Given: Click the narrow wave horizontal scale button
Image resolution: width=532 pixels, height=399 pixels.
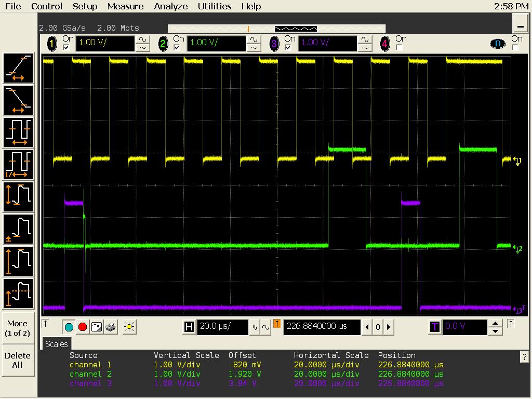Looking at the screenshot, I should click(255, 327).
